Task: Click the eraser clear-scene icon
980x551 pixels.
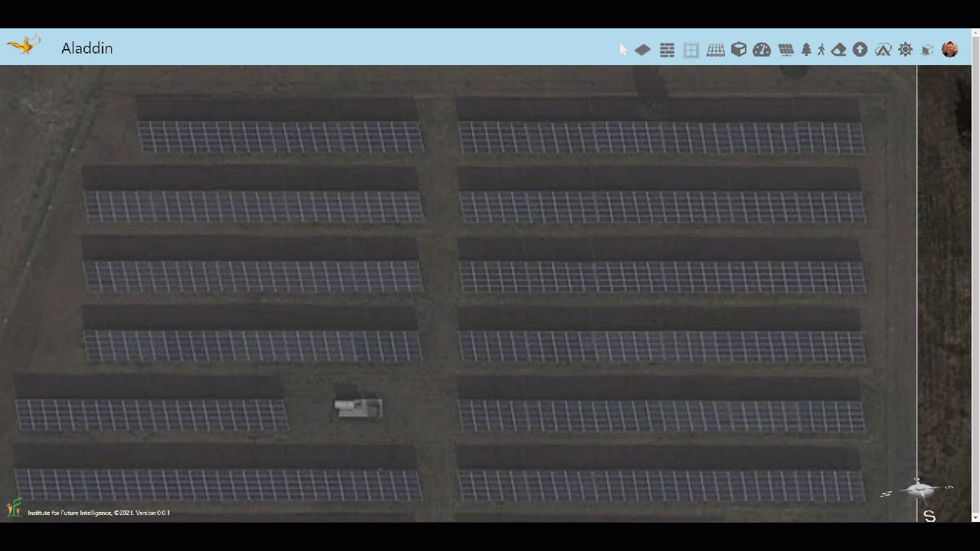Action: click(x=838, y=50)
